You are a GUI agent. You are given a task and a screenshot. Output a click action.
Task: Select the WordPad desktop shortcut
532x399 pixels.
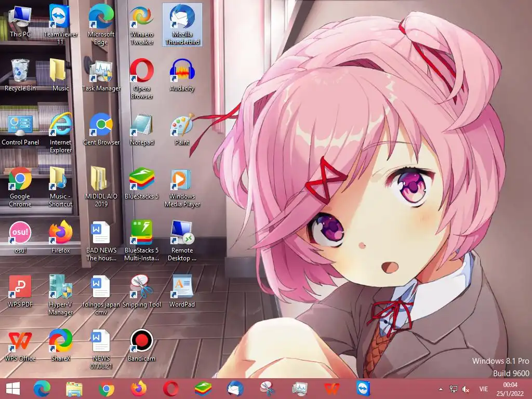[x=182, y=291]
